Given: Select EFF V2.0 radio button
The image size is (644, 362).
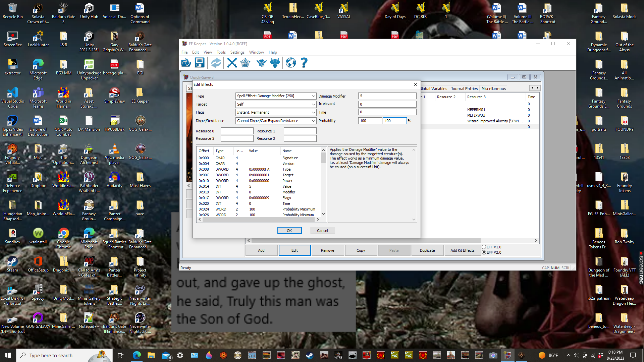Looking at the screenshot, I should pyautogui.click(x=484, y=252).
